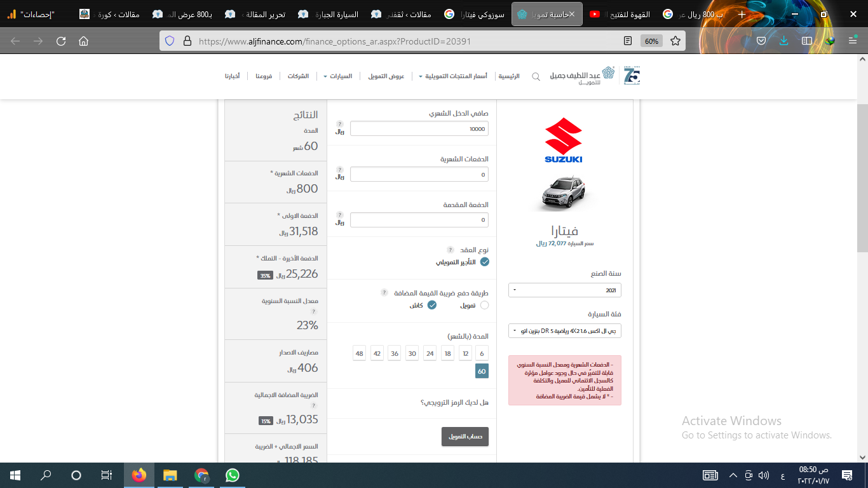
Task: Open help icon under الضريبة المضافة الاجمالية
Action: [314, 405]
